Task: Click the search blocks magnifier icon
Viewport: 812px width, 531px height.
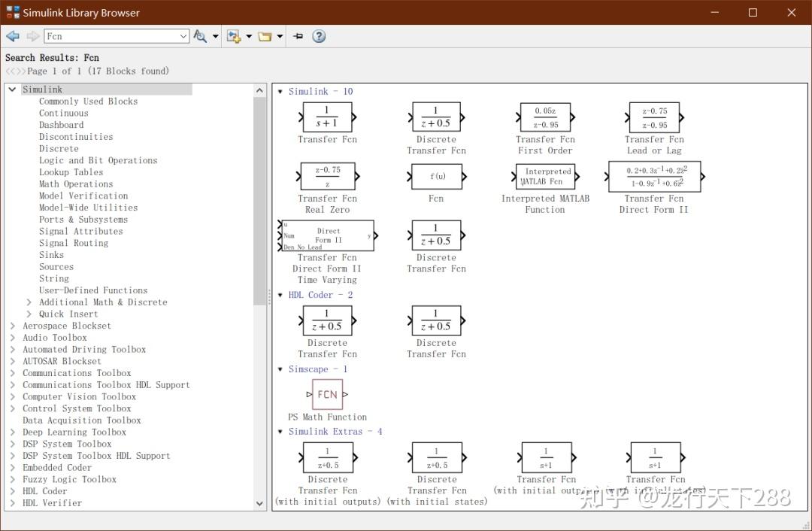Action: tap(200, 36)
